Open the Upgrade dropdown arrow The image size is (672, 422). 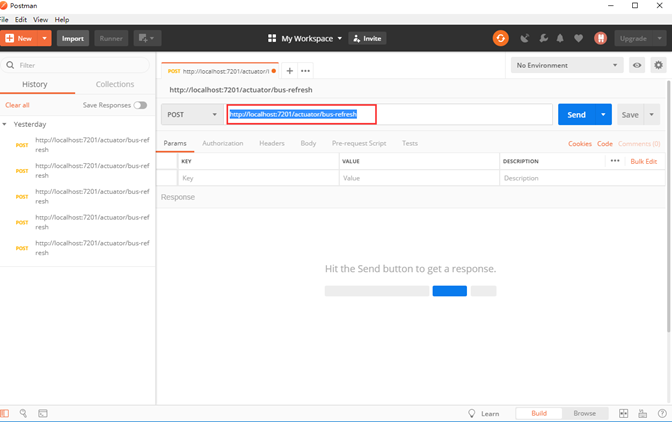[660, 38]
